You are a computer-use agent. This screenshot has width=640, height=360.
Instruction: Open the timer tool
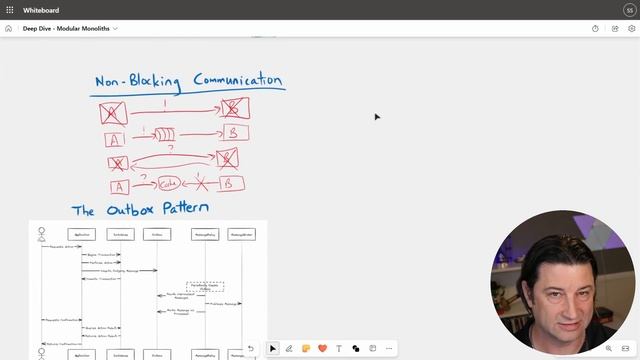[595, 29]
